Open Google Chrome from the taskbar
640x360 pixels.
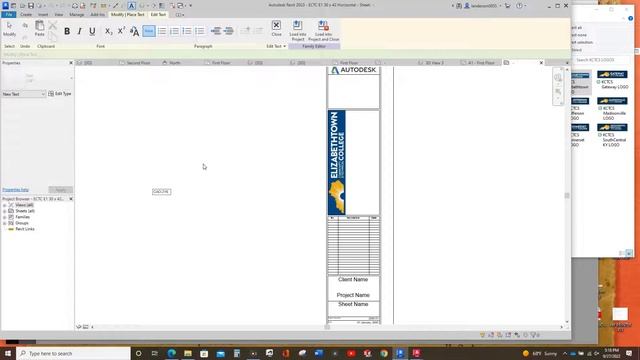(x=384, y=353)
